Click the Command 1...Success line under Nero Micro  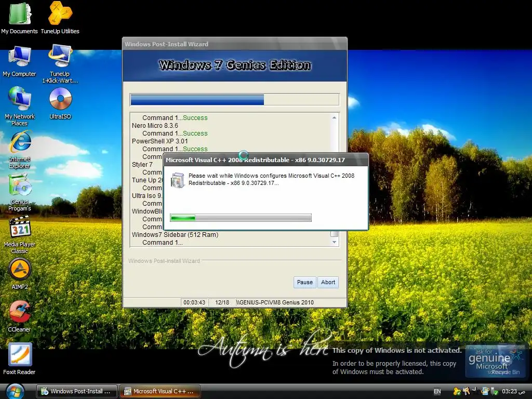tap(175, 134)
